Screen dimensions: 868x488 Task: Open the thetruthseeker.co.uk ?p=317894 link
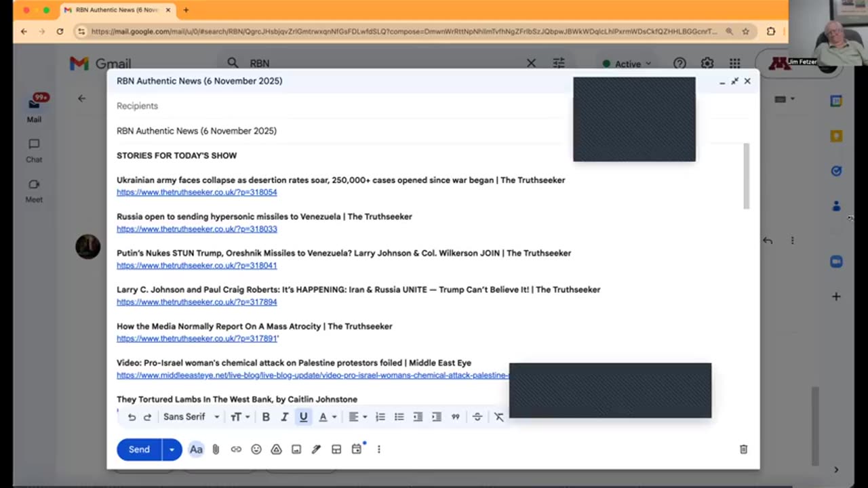tap(197, 302)
